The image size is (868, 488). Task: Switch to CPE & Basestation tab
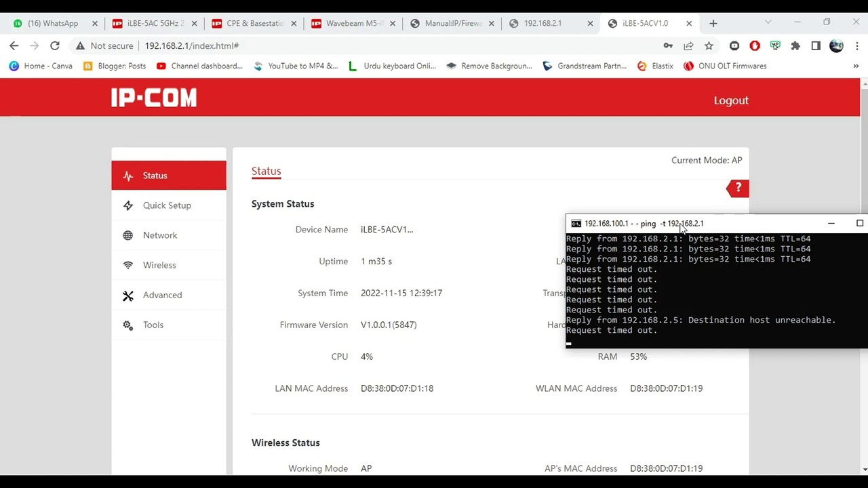tap(255, 23)
